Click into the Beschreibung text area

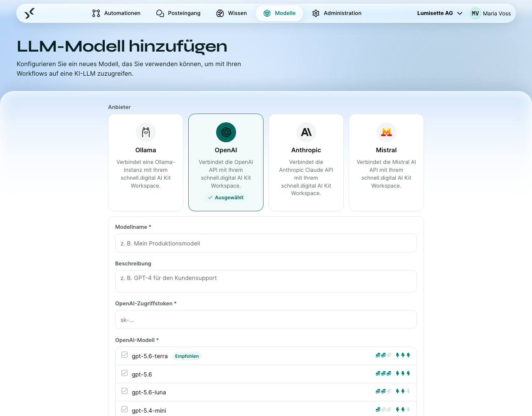point(266,281)
